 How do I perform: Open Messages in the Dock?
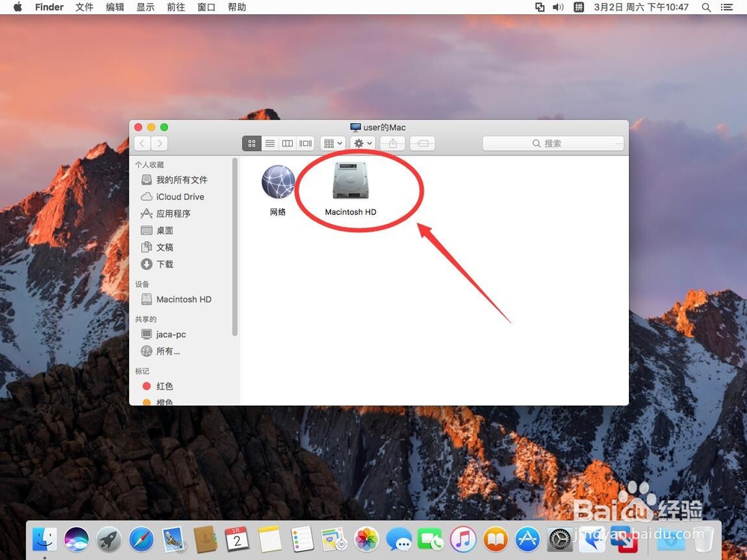coord(399,540)
